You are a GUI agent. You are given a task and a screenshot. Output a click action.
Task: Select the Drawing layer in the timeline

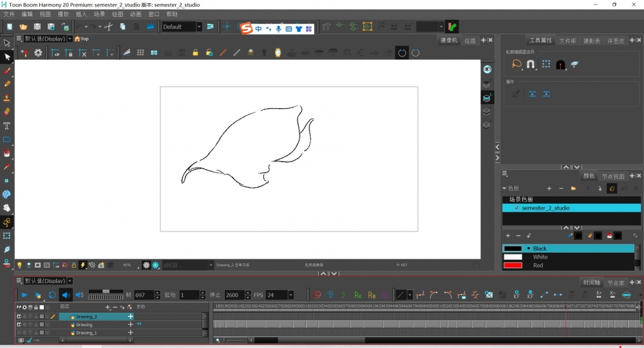[84, 325]
